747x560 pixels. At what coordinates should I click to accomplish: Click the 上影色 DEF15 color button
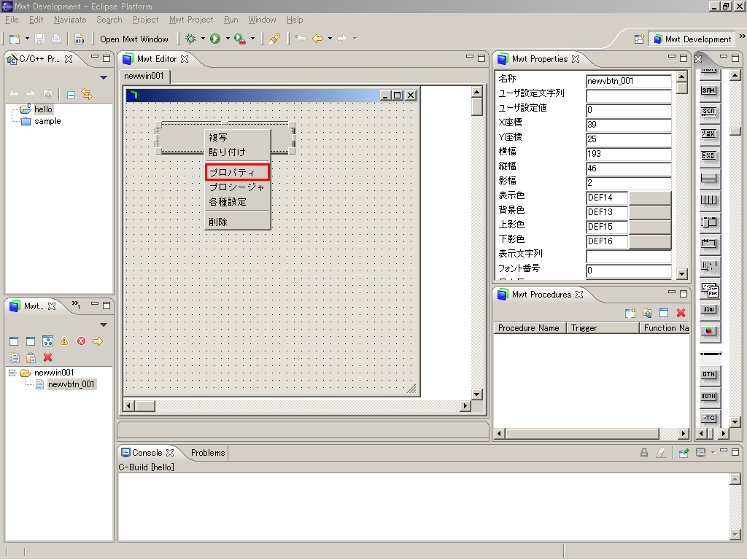coord(650,227)
